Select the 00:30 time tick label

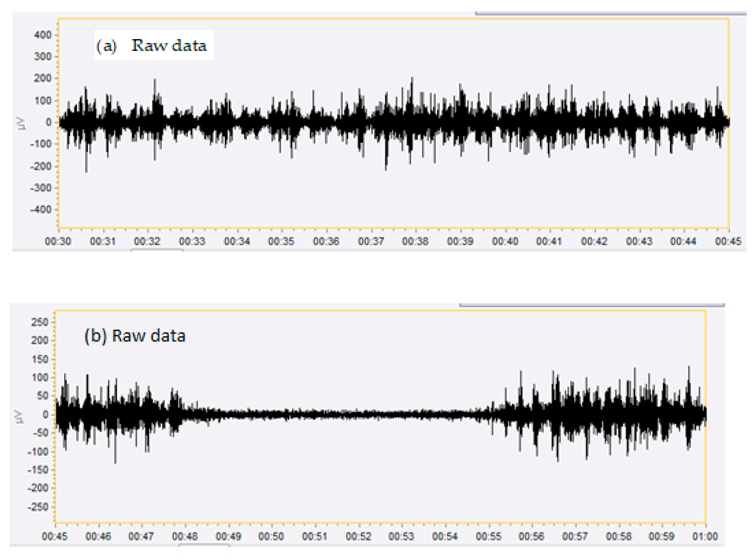tap(58, 241)
